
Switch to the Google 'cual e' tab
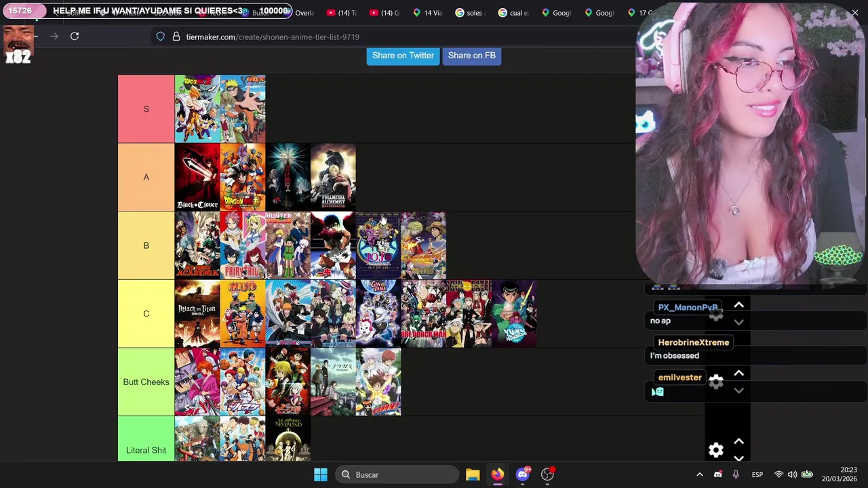(x=513, y=13)
